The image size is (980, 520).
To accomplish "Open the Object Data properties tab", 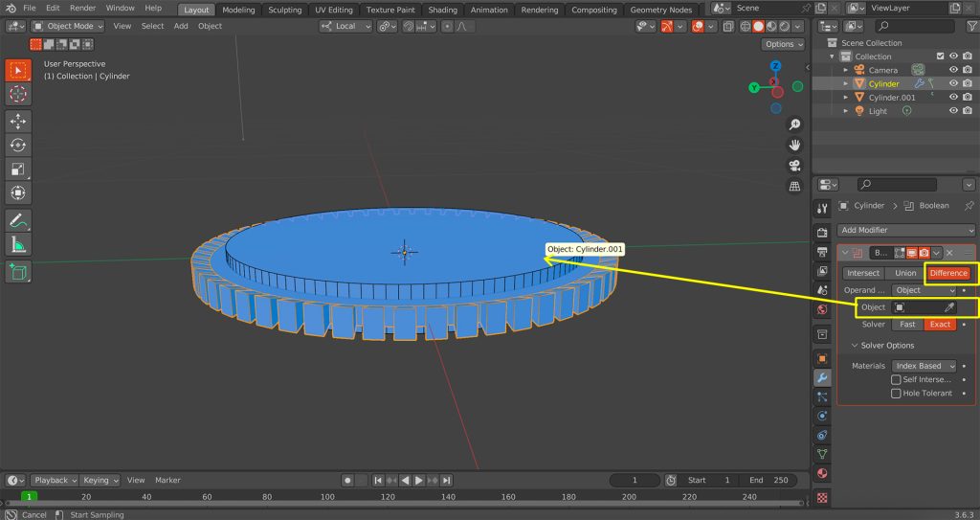I will 822,454.
